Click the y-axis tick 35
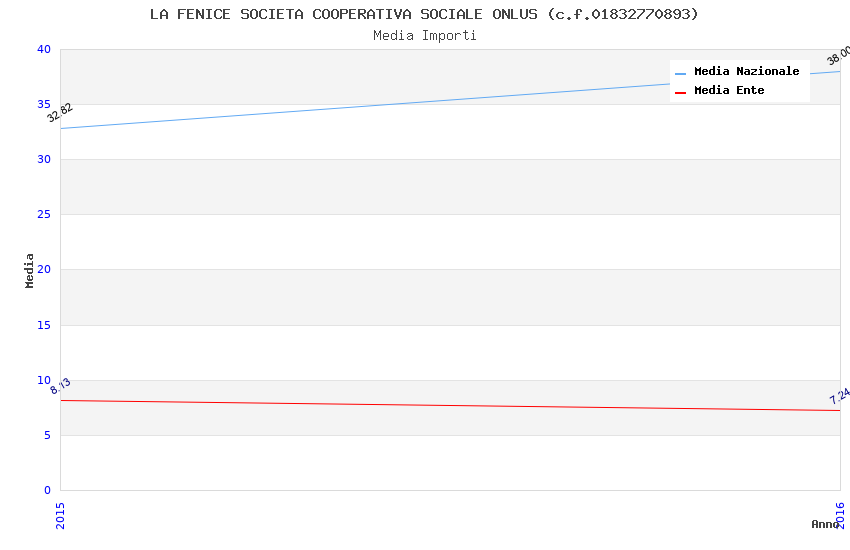 pyautogui.click(x=44, y=104)
